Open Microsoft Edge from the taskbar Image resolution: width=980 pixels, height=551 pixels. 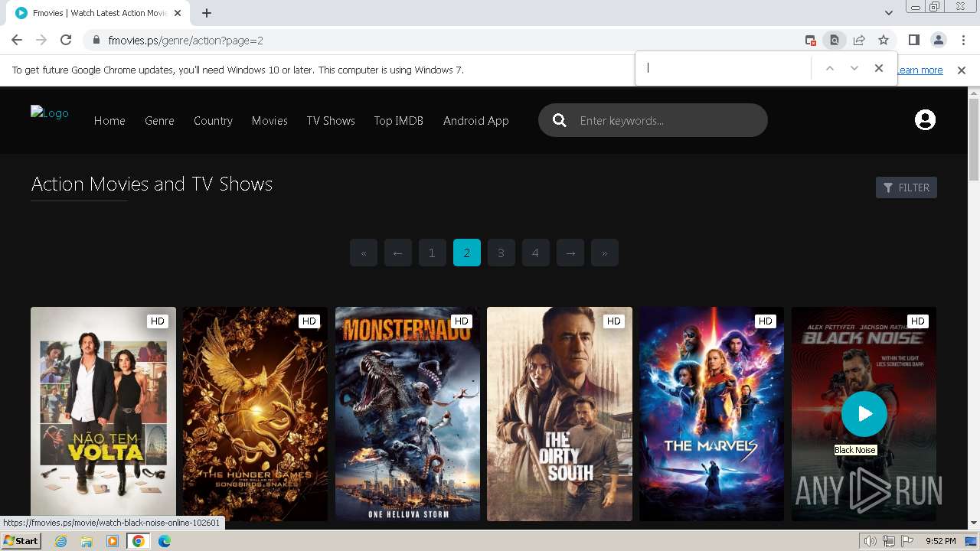point(164,541)
